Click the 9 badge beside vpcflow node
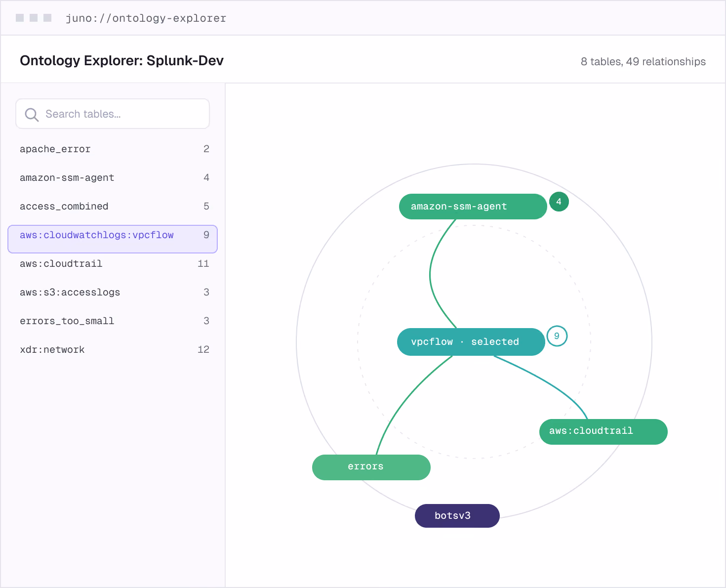Screen dimensions: 726x588 click(x=557, y=336)
